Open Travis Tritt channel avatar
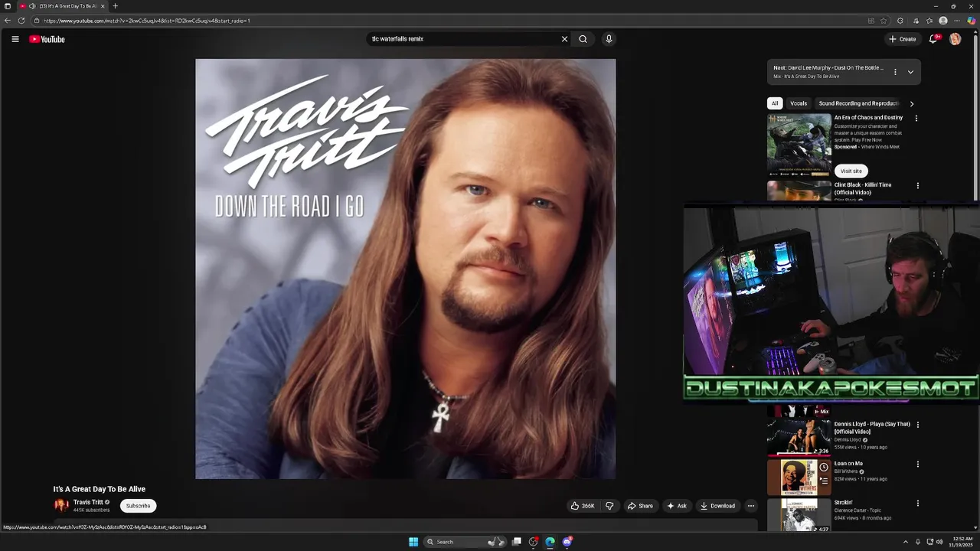This screenshot has width=980, height=551. pos(61,506)
